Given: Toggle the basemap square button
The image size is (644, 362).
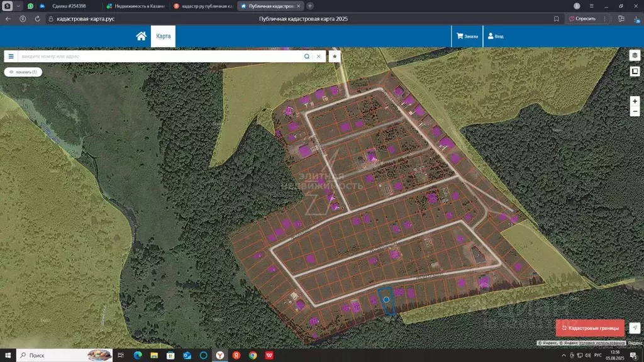Looking at the screenshot, I should [635, 71].
